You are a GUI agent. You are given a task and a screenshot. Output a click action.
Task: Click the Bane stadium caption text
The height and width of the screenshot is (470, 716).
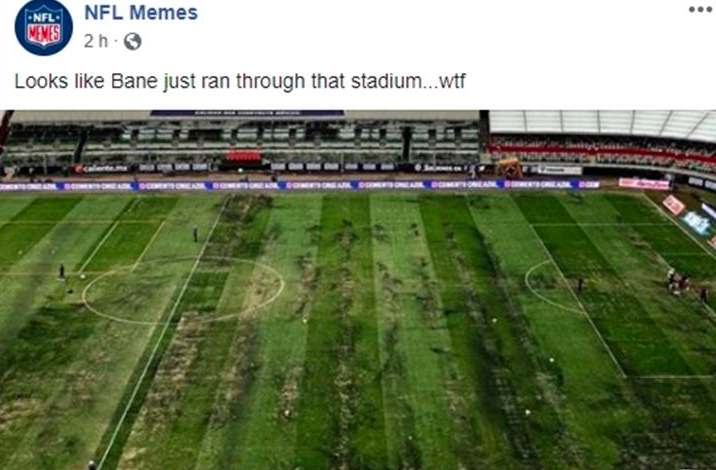coord(240,81)
